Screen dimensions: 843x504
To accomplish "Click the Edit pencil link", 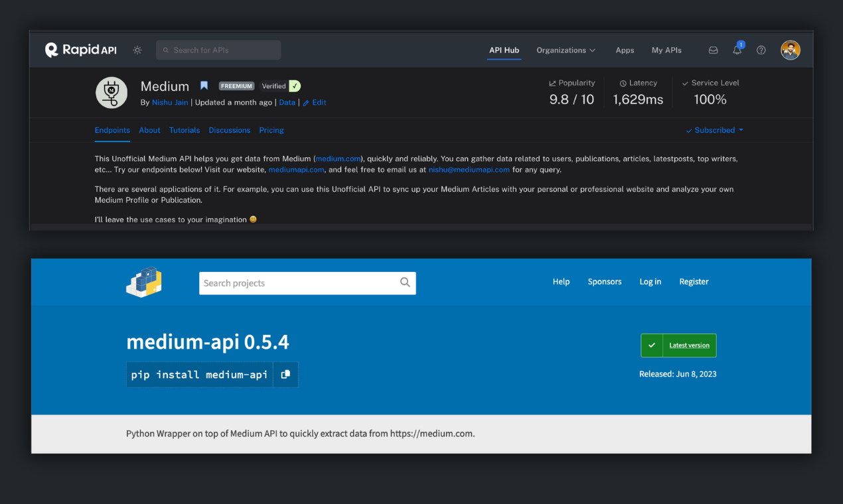I will click(x=315, y=103).
